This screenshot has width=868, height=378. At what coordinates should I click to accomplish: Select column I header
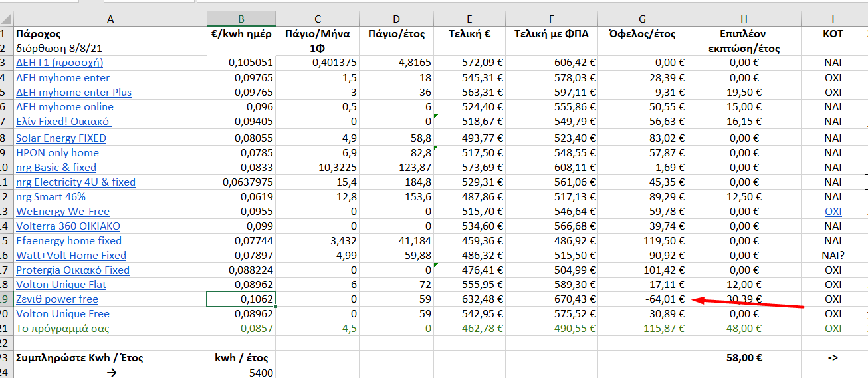pos(833,19)
